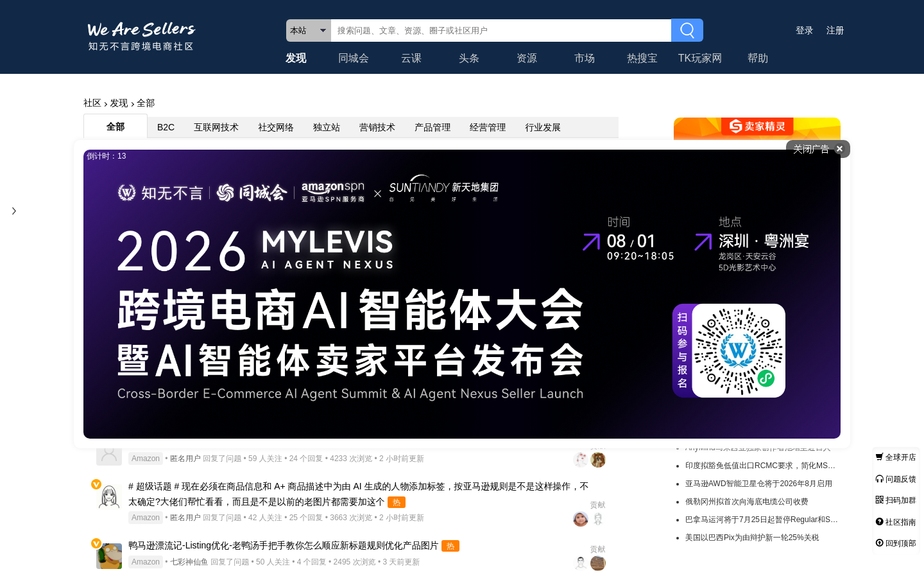The image size is (924, 578).
Task: Click the baby-face contributor avatar on 超级话题 row
Action: coord(581,519)
